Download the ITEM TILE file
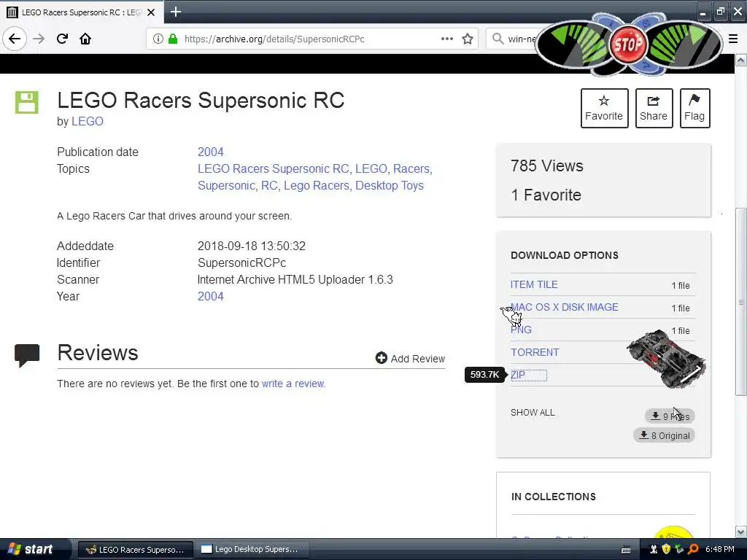Viewport: 747px width, 560px height. (534, 284)
